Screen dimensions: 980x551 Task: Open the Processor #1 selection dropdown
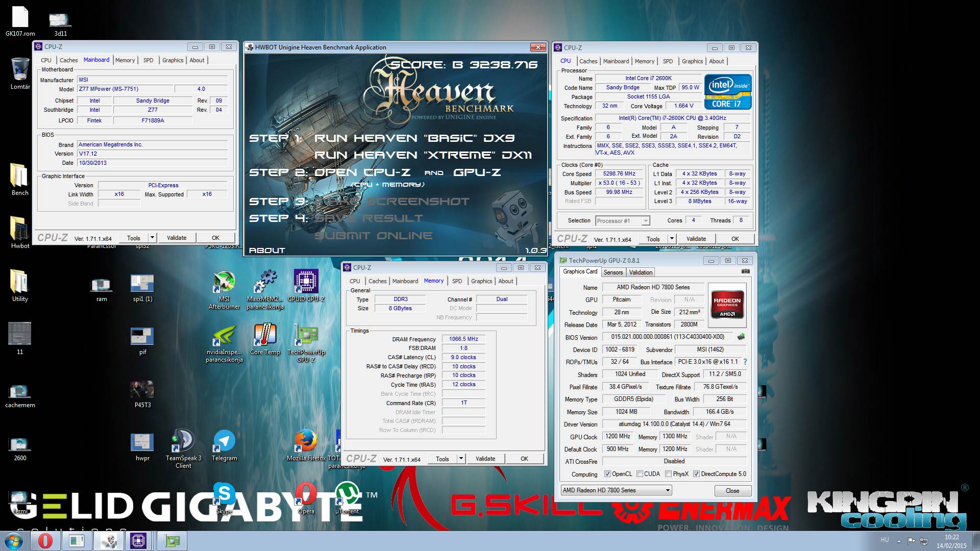click(x=622, y=221)
